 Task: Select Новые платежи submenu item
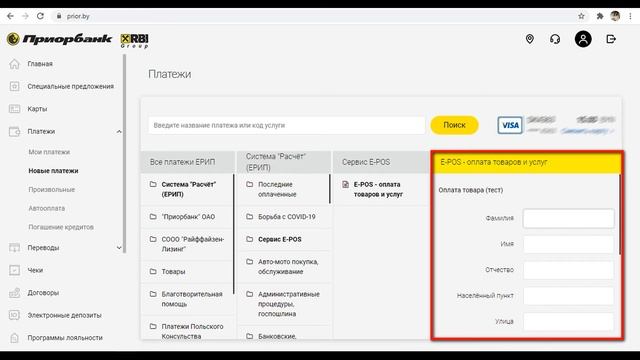(53, 171)
